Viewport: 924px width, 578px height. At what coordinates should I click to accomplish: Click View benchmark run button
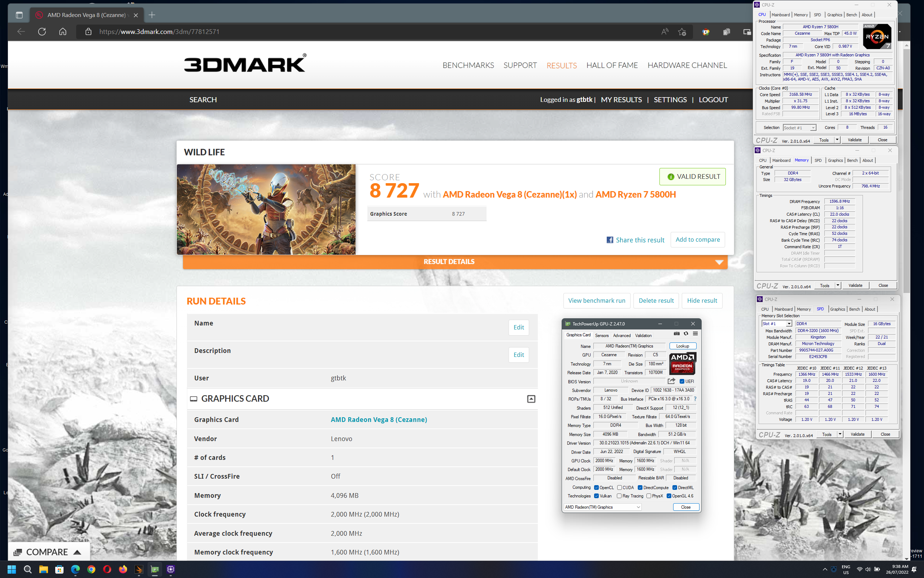(x=597, y=301)
